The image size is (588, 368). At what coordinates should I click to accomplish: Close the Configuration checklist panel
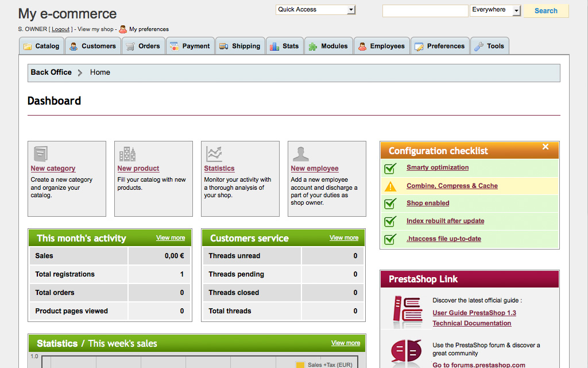click(546, 147)
